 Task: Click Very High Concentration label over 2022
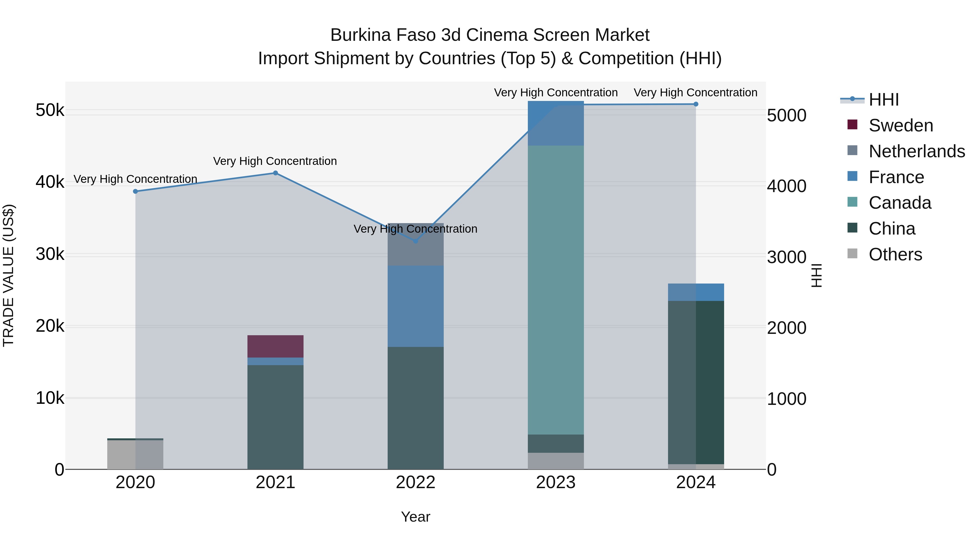[415, 229]
